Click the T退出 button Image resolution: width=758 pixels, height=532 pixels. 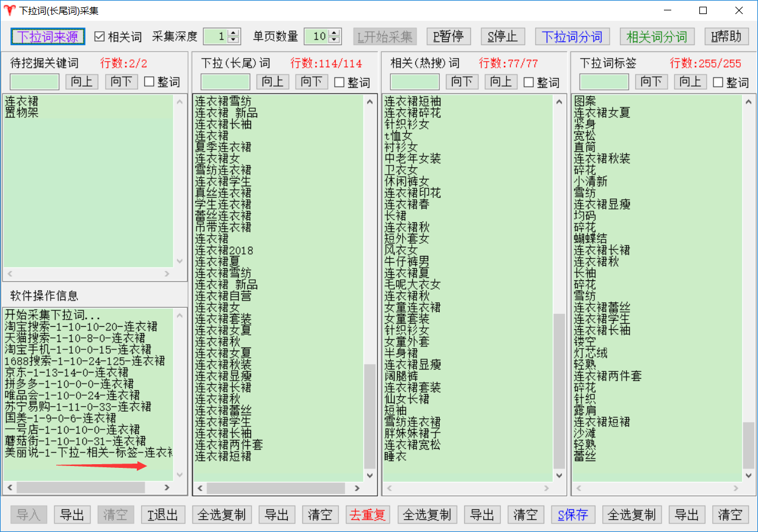(x=163, y=515)
